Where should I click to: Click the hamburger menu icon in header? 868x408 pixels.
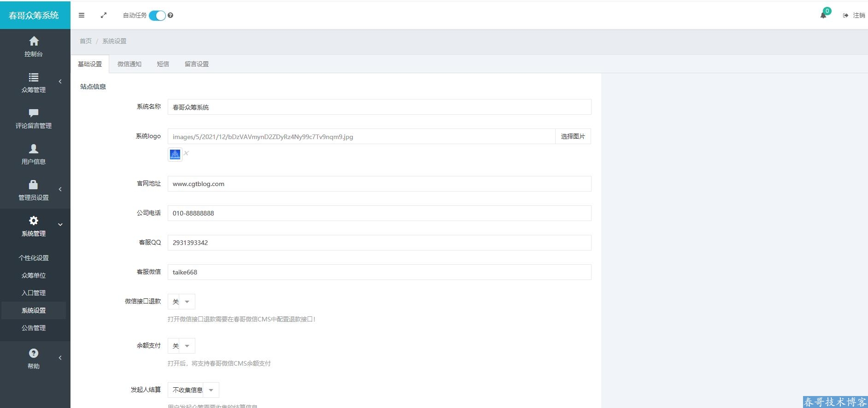click(x=82, y=15)
